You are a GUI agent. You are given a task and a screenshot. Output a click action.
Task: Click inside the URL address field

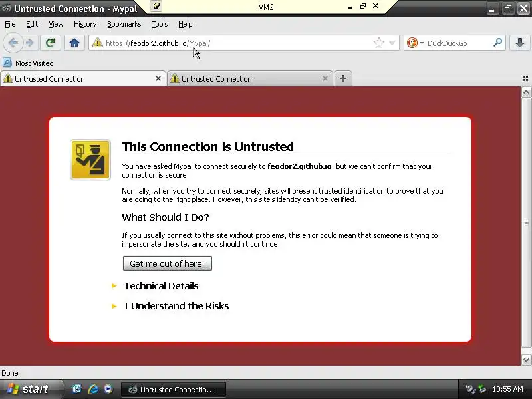(x=237, y=43)
